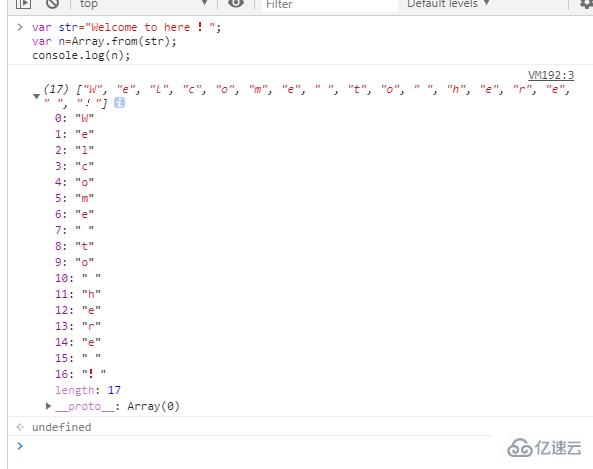593x469 pixels.
Task: Click the Array.from(str) code line
Action: 104,41
